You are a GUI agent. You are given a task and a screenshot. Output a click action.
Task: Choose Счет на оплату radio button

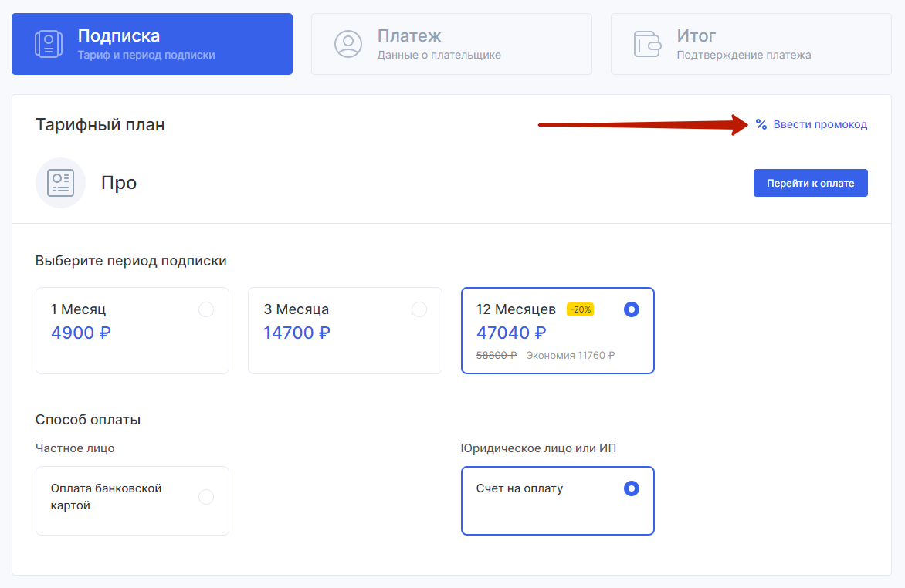[x=632, y=488]
